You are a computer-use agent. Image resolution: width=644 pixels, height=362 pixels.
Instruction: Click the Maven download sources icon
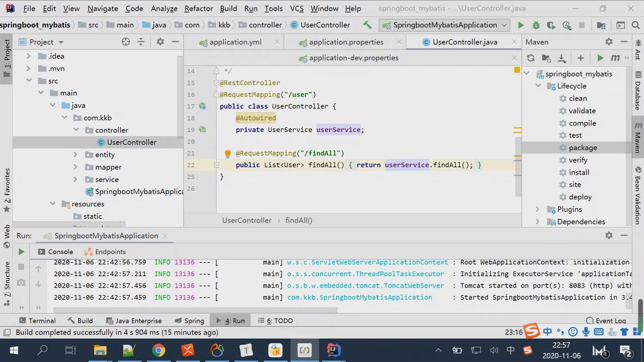tap(562, 58)
